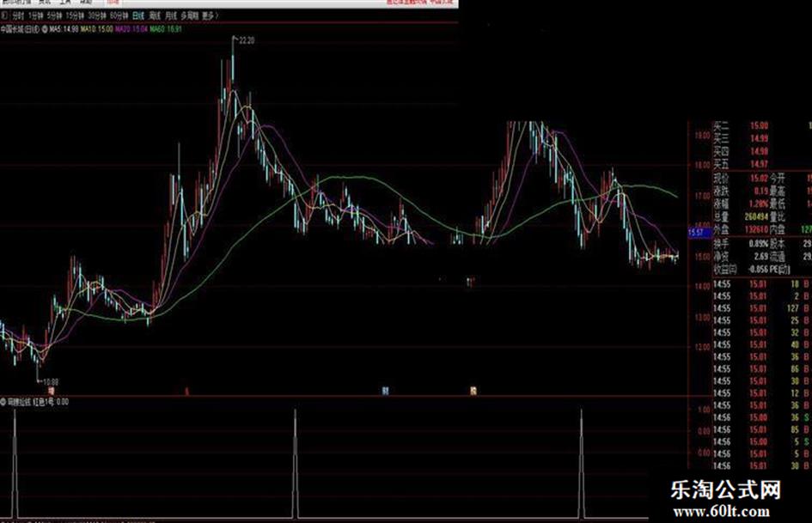Click the purple MA20 15.04 label
Image resolution: width=812 pixels, height=523 pixels.
131,29
